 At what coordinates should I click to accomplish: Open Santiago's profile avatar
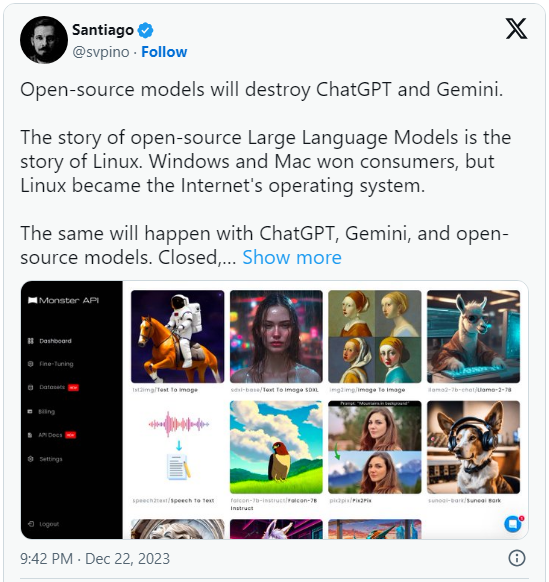click(44, 40)
